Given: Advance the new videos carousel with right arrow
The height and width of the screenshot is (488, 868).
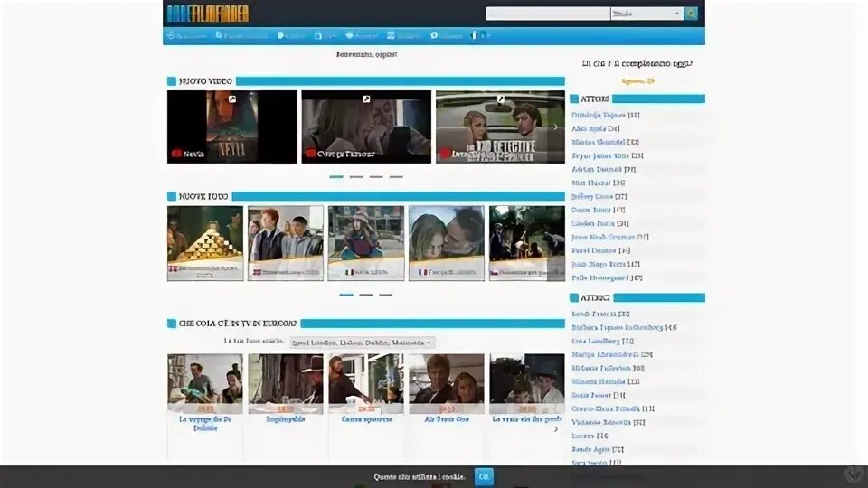Looking at the screenshot, I should click(556, 127).
